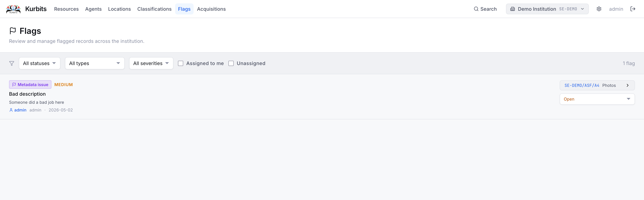Click the Kurbits logo icon
Screen dimensions: 644x200
(13, 9)
